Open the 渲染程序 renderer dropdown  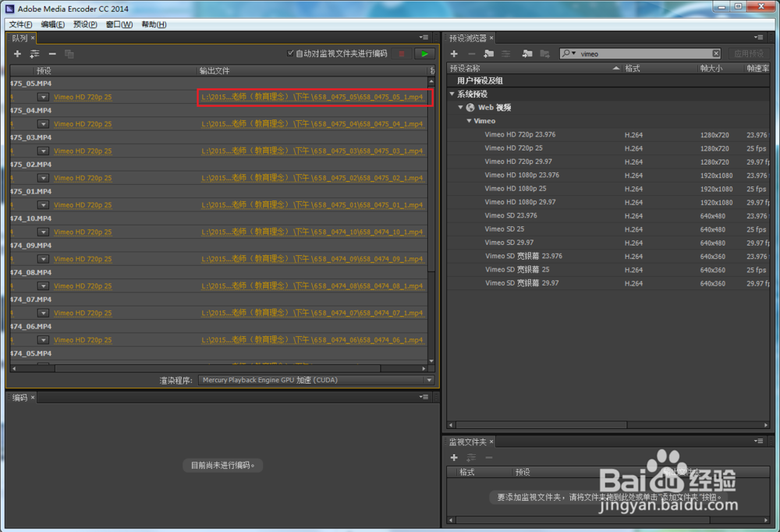pos(317,380)
